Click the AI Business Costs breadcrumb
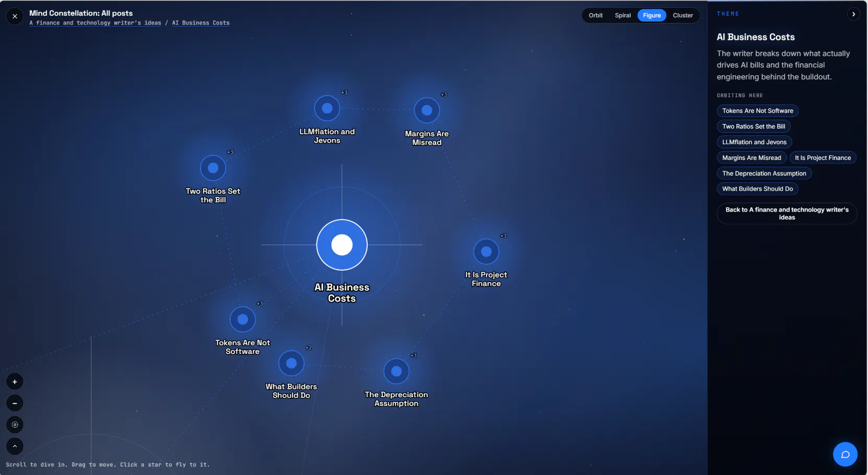Image resolution: width=868 pixels, height=475 pixels. (201, 23)
